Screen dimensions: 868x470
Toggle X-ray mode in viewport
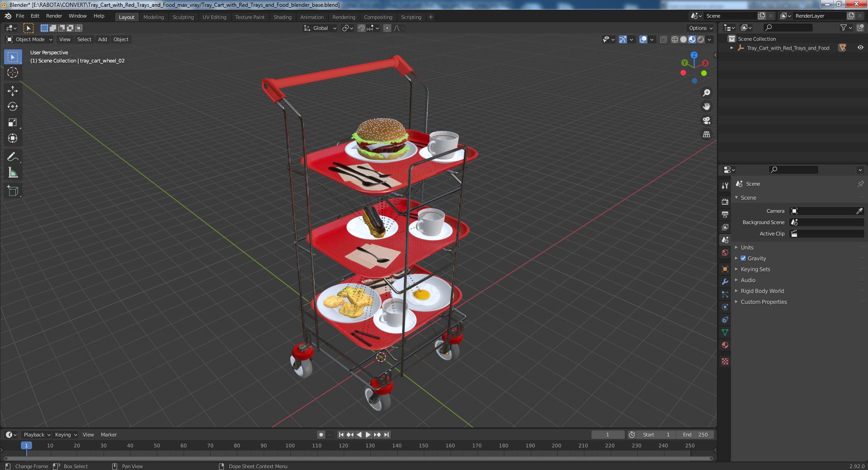pos(663,39)
